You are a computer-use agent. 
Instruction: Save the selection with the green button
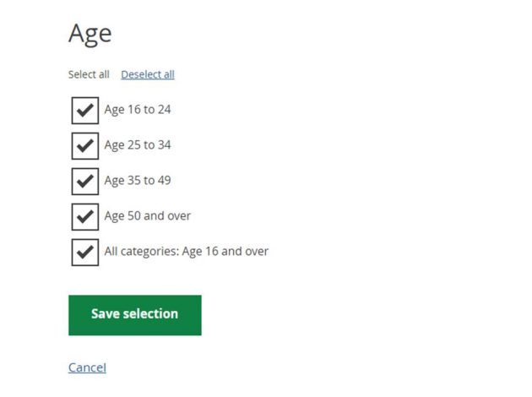(x=135, y=315)
